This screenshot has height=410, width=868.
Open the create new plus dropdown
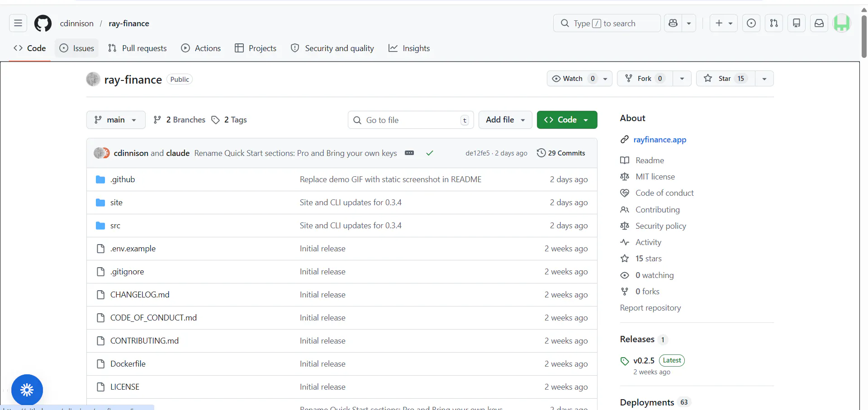click(x=724, y=23)
